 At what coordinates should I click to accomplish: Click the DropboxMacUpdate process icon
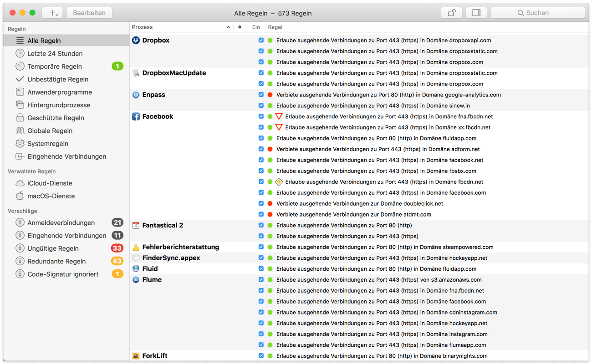(x=136, y=73)
